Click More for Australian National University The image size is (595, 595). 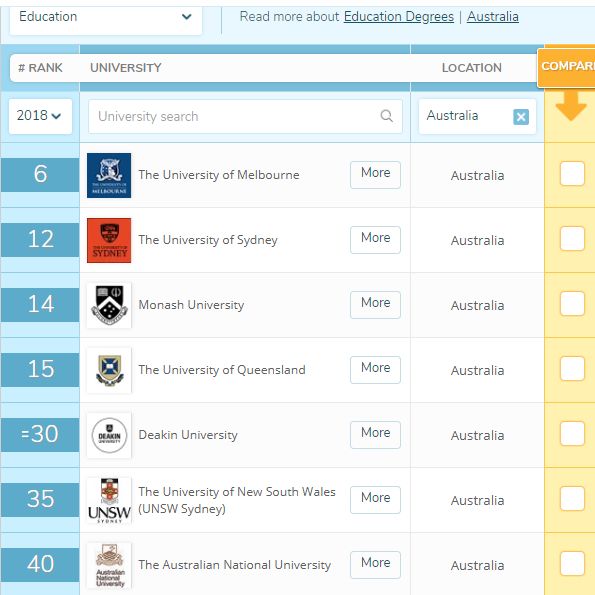pos(375,565)
